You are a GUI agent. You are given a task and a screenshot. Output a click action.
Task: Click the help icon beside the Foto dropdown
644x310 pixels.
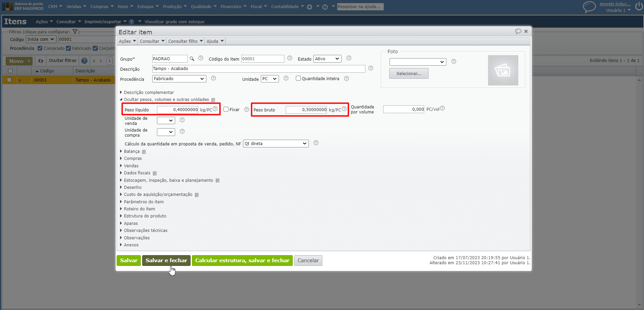click(x=454, y=61)
